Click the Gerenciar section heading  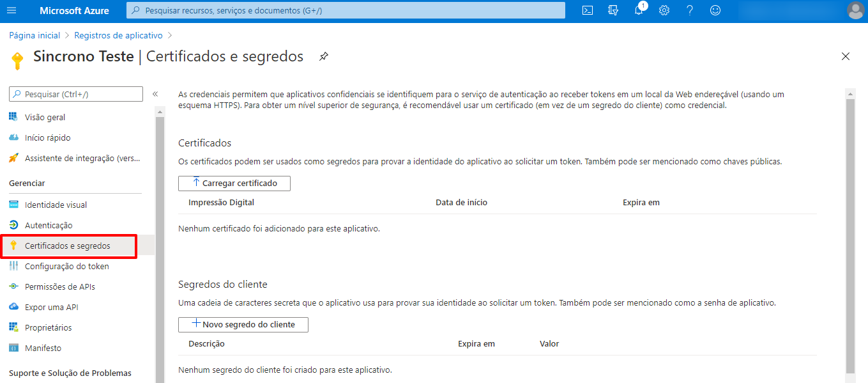tap(27, 183)
